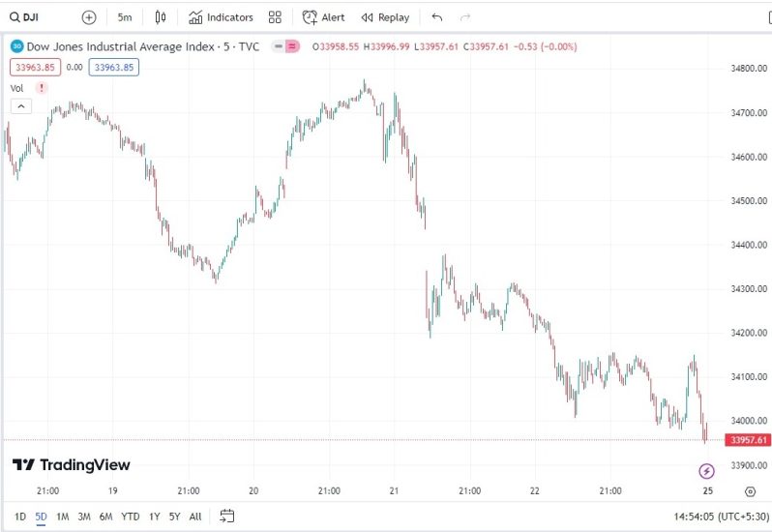This screenshot has height=532, width=772.
Task: Click the add symbol plus icon
Action: [89, 16]
